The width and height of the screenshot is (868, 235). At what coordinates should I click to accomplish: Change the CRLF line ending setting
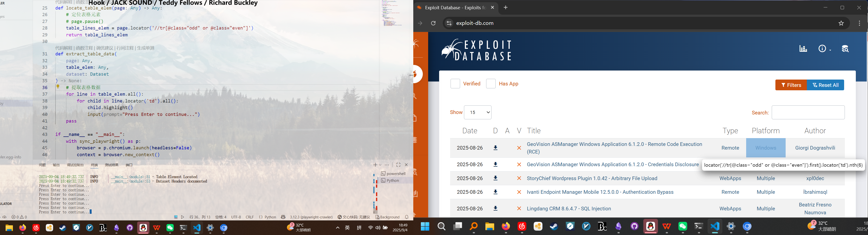tap(250, 217)
